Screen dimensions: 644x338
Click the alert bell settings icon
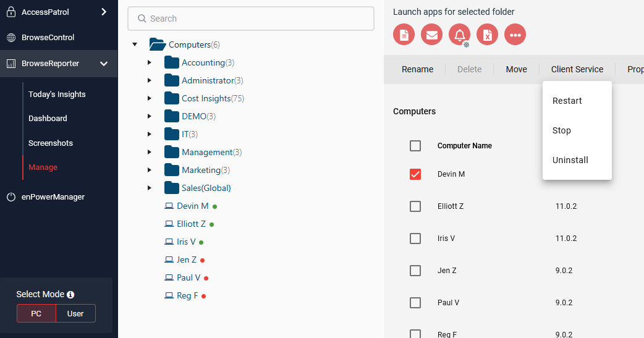459,35
